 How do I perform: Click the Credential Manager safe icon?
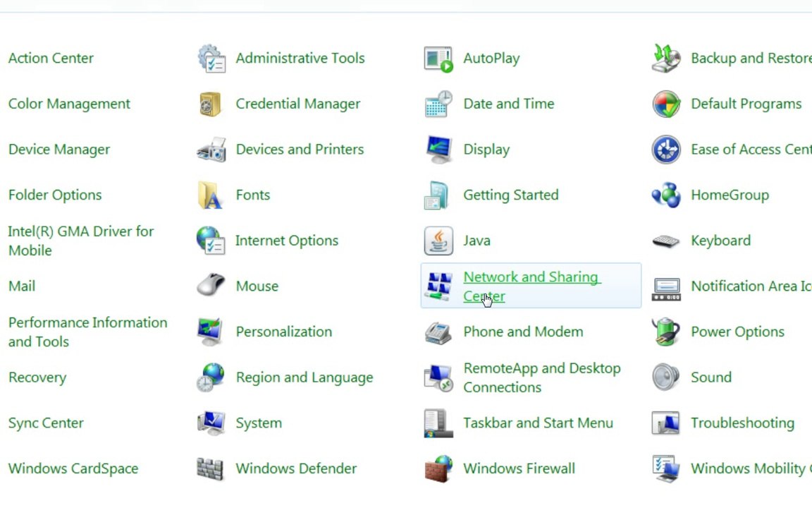point(210,104)
